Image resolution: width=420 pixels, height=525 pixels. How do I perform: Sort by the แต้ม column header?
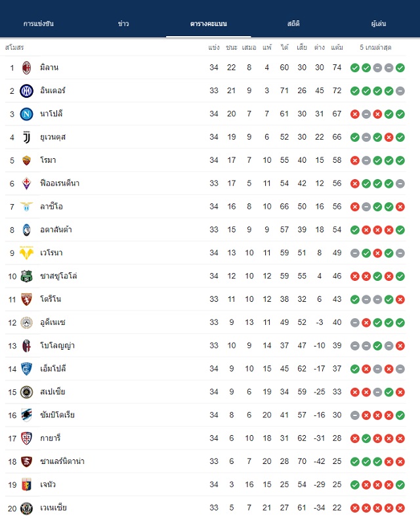337,47
